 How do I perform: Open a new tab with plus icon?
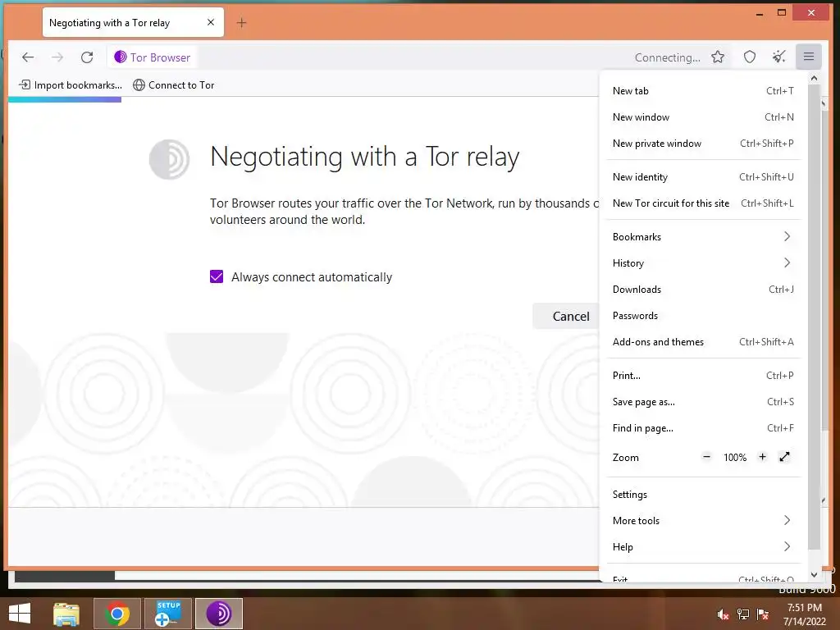pyautogui.click(x=242, y=22)
